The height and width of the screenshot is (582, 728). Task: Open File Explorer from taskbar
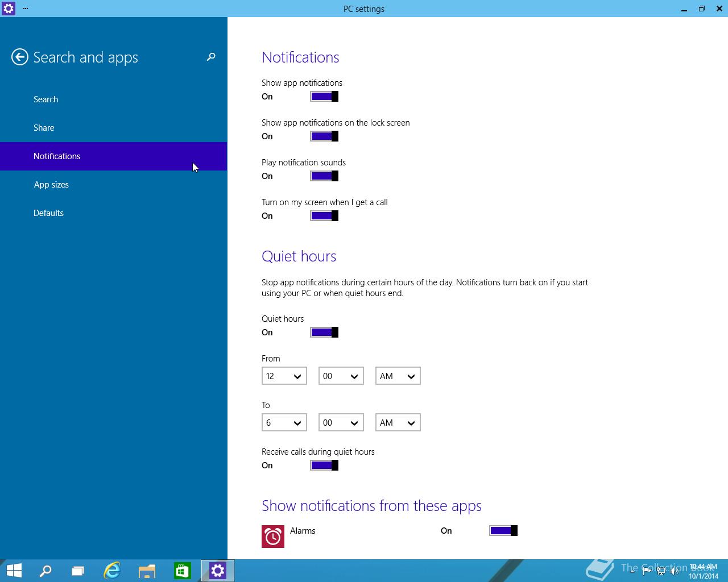coord(147,571)
